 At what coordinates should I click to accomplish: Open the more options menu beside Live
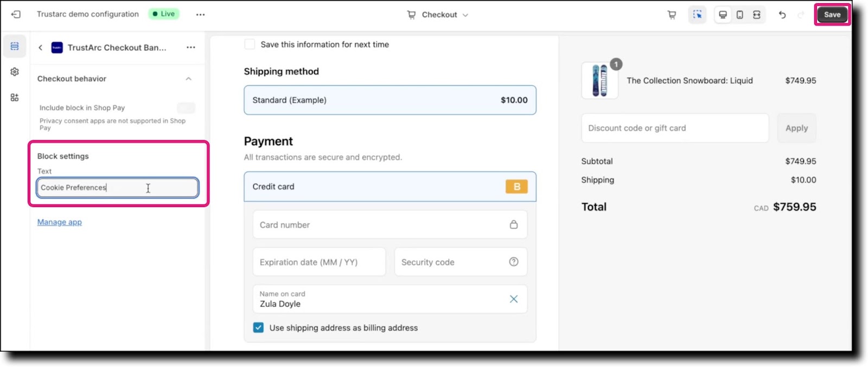tap(201, 15)
